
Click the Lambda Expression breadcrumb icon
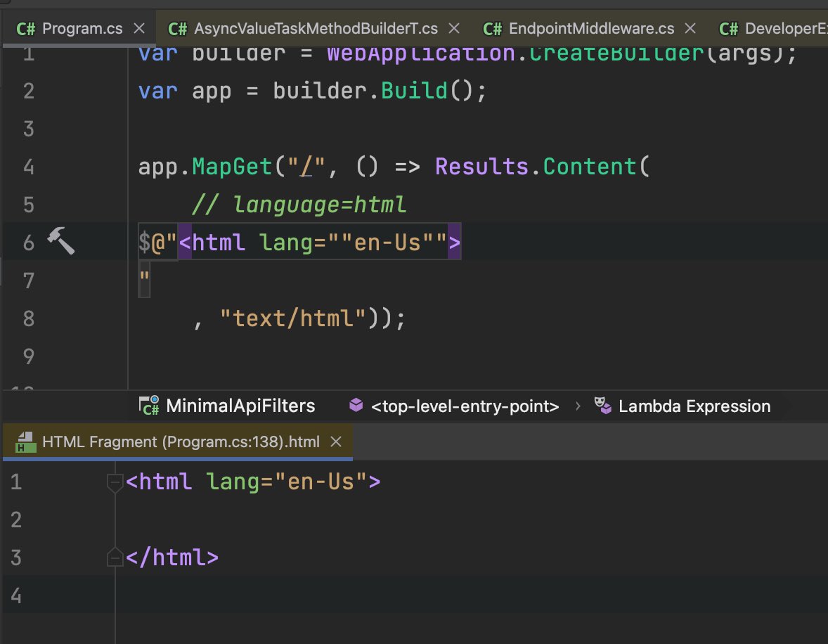click(602, 406)
